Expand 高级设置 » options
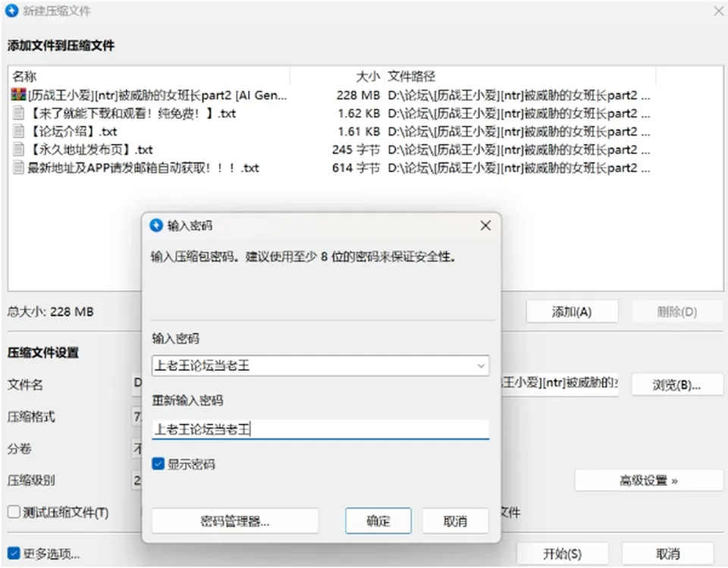This screenshot has width=728, height=568. click(x=648, y=480)
